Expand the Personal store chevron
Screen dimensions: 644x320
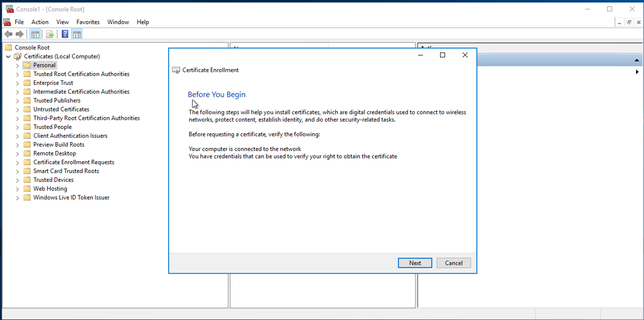17,66
